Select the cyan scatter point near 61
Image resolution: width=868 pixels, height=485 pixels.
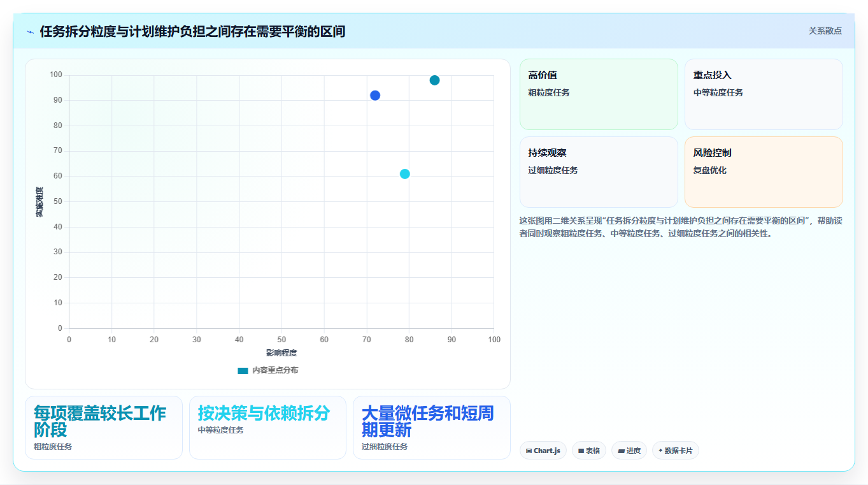[x=405, y=174]
